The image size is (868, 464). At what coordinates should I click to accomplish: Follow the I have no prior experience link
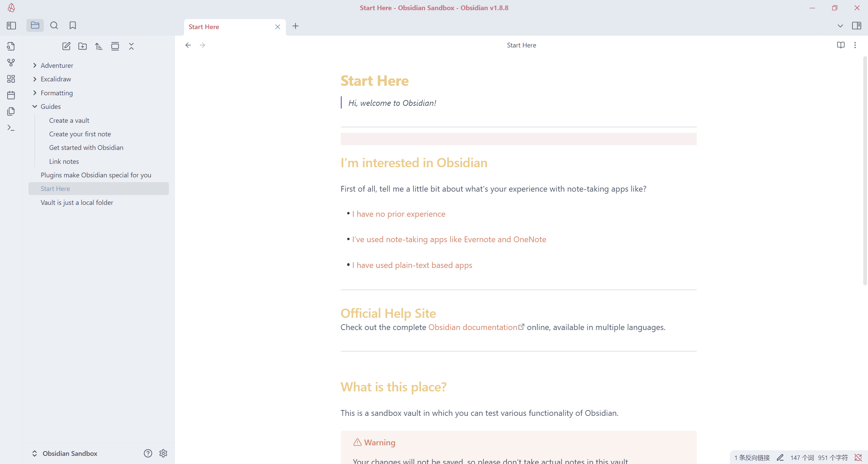[399, 214]
